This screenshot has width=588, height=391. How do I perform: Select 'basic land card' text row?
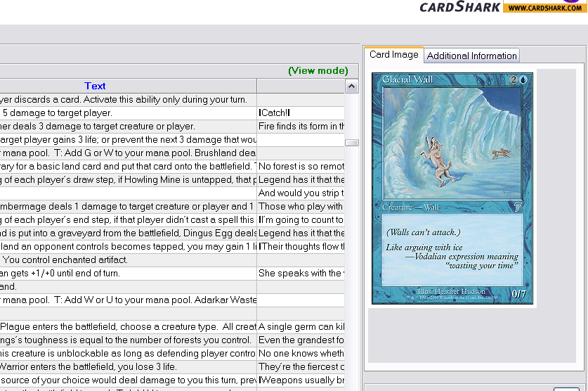(x=129, y=166)
